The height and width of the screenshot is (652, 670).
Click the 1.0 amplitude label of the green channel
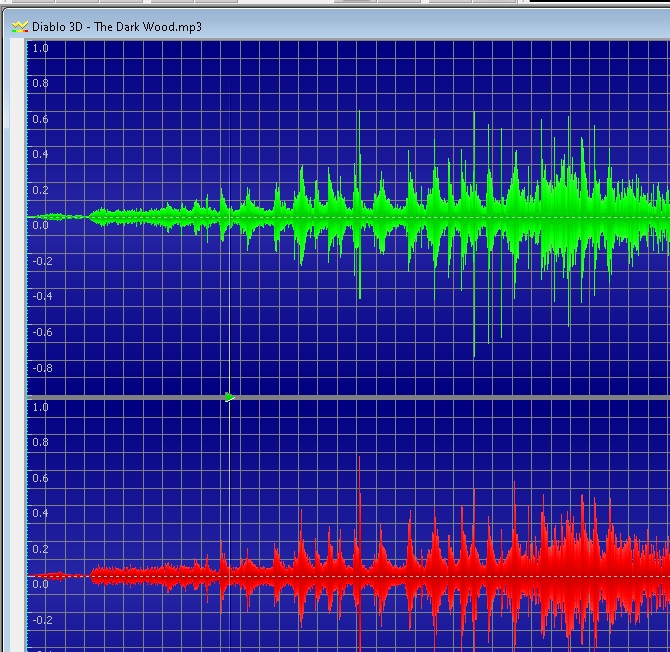point(40,48)
